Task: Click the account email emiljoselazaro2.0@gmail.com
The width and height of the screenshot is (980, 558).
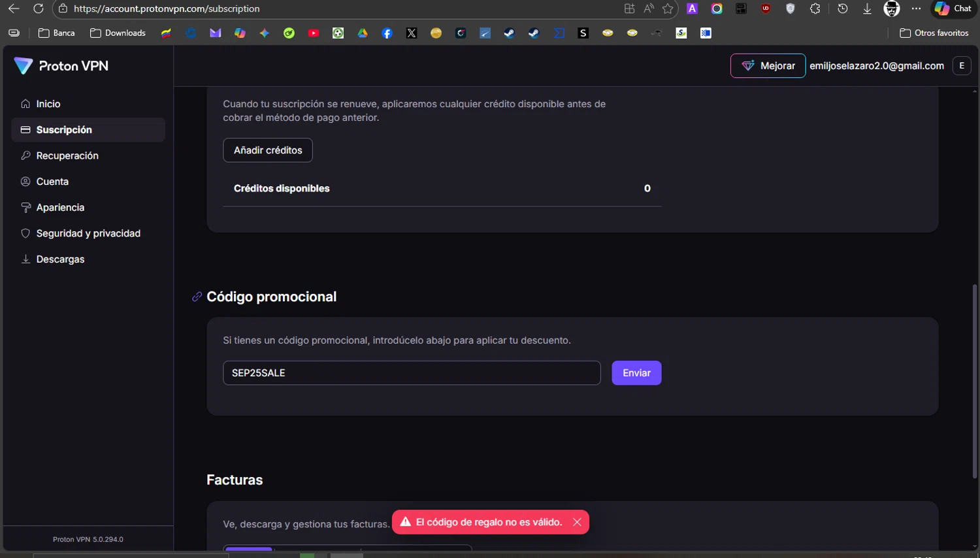Action: (877, 66)
